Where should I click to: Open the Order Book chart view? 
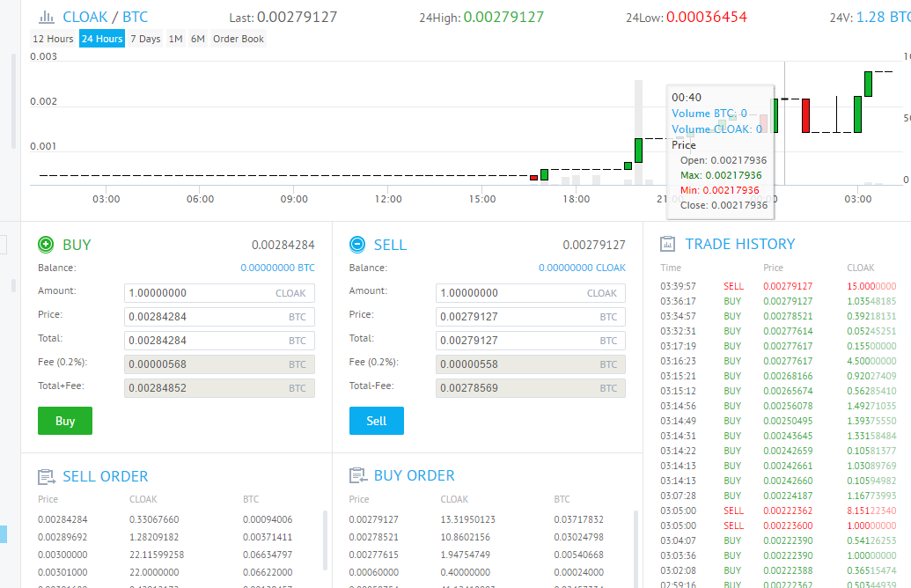[239, 39]
